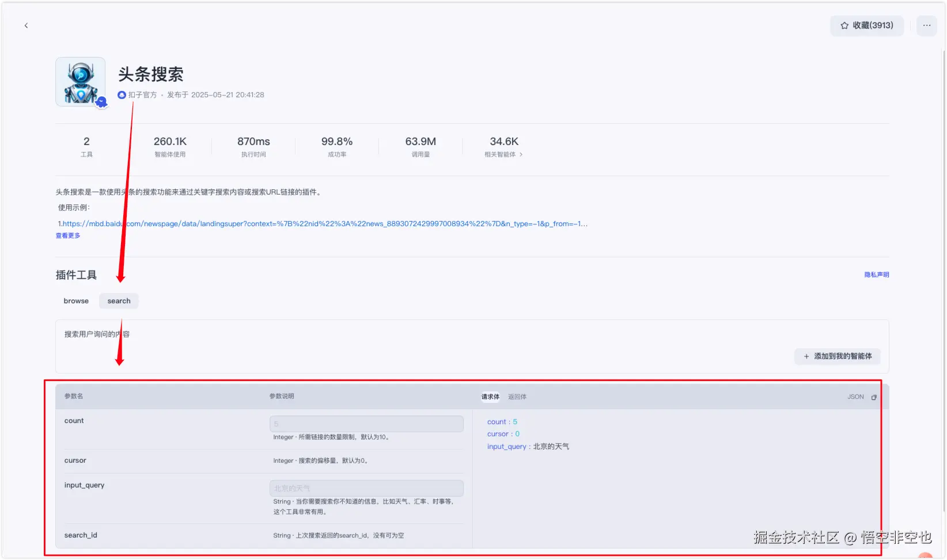The image size is (947, 560).
Task: Click the 'input_query : 北京的天气' request value
Action: click(528, 447)
